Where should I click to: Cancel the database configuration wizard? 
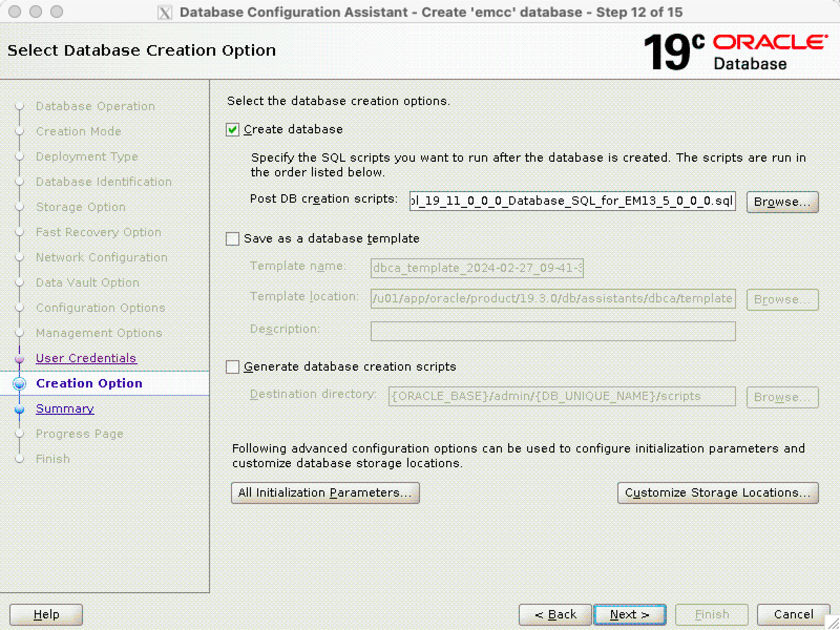(x=793, y=614)
